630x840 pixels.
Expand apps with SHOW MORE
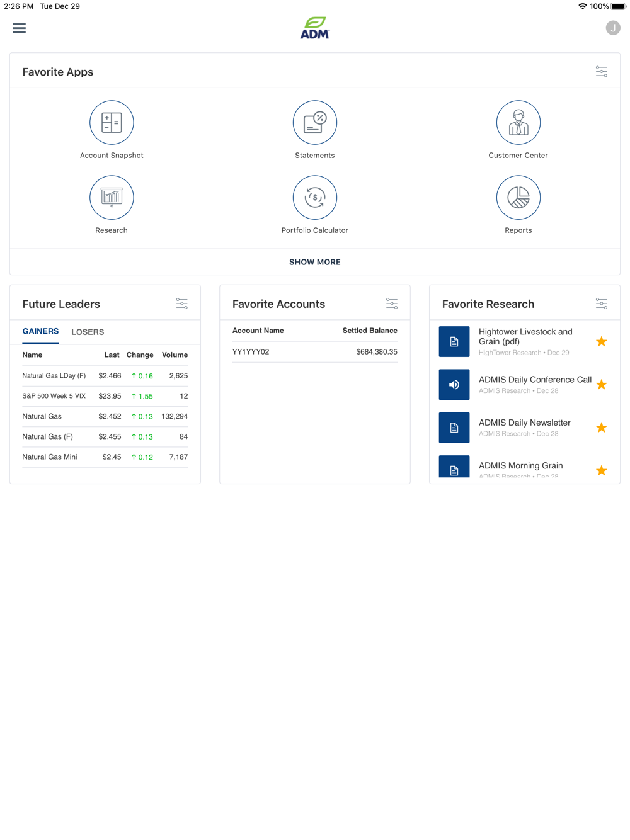[315, 262]
